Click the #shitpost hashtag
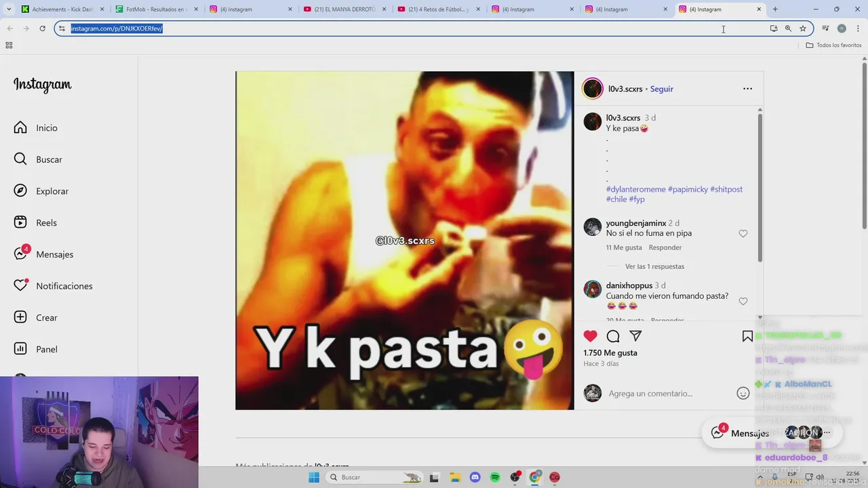The image size is (868, 488). (x=726, y=189)
